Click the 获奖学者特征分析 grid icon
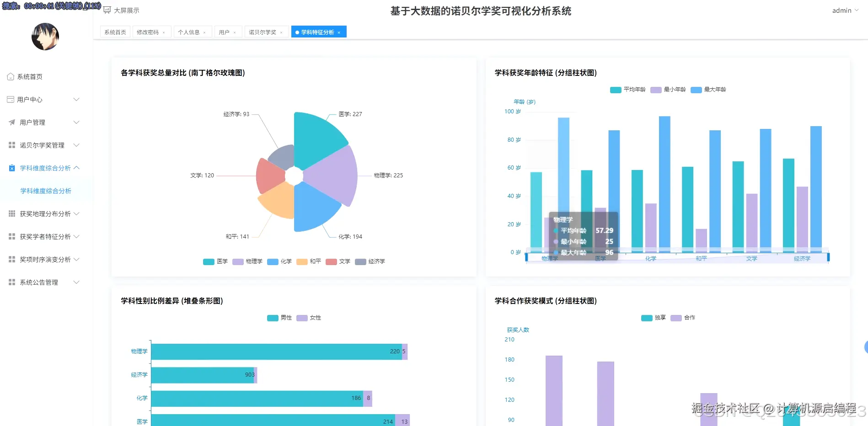The image size is (868, 426). (12, 236)
